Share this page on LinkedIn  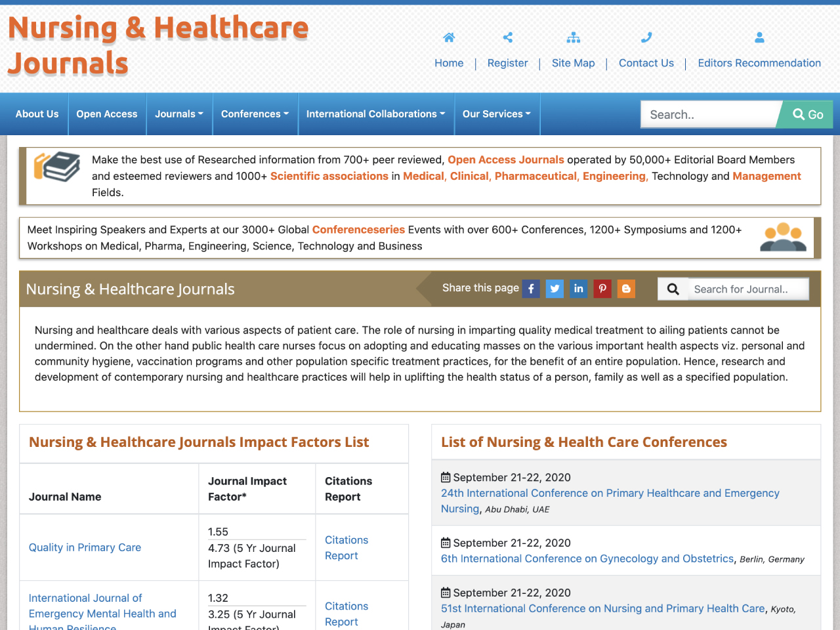click(578, 289)
